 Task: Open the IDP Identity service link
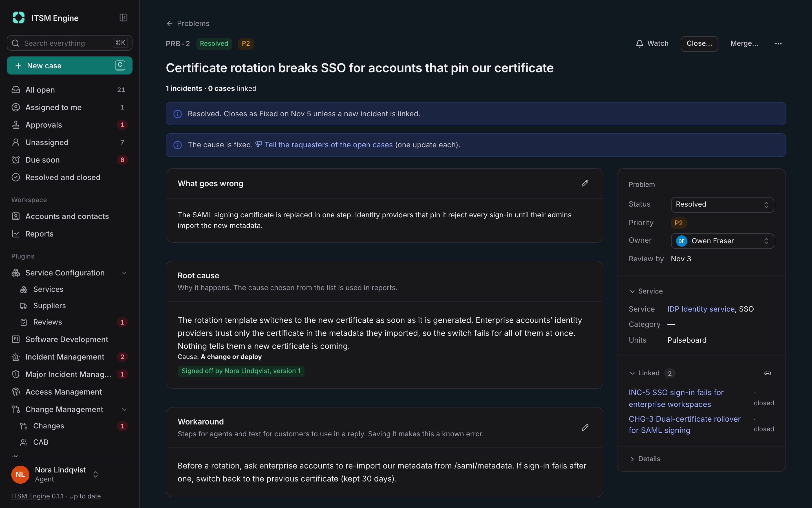click(x=701, y=309)
